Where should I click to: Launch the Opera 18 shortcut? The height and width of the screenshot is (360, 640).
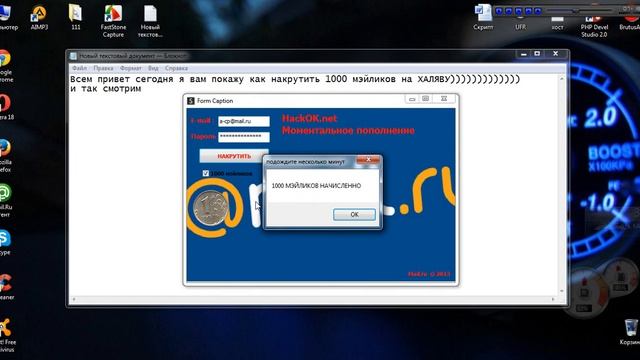6,107
